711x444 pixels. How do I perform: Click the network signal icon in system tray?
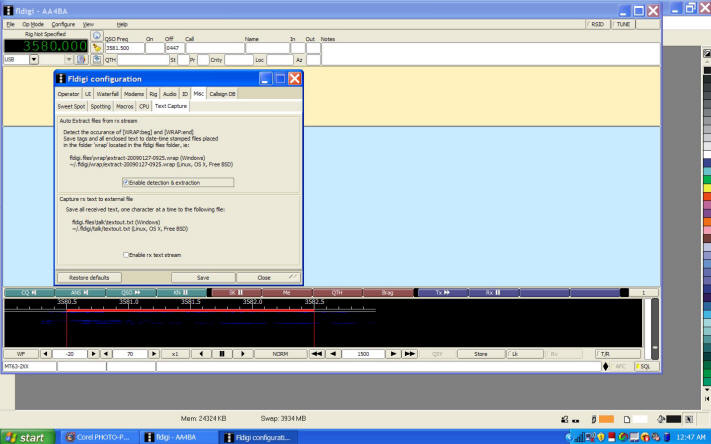click(580, 437)
